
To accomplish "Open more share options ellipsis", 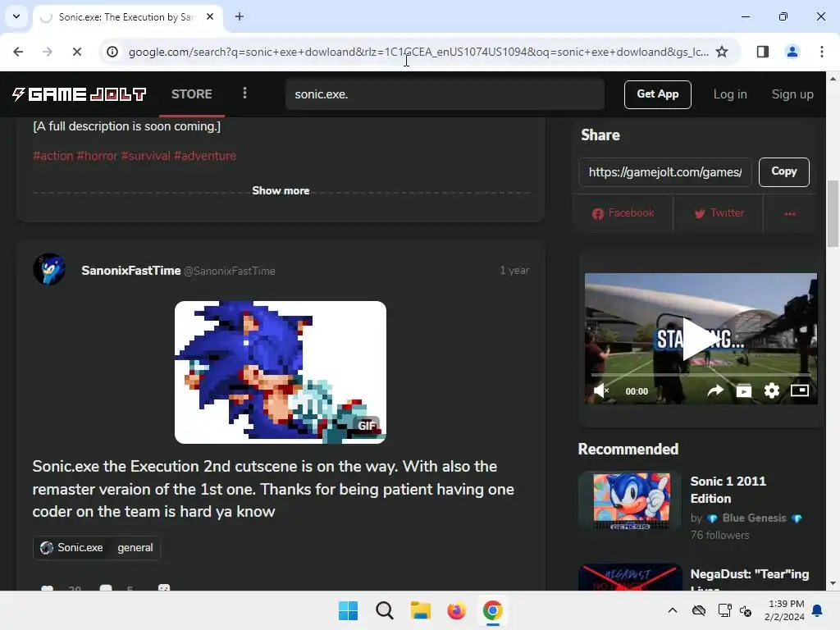I will 790,213.
